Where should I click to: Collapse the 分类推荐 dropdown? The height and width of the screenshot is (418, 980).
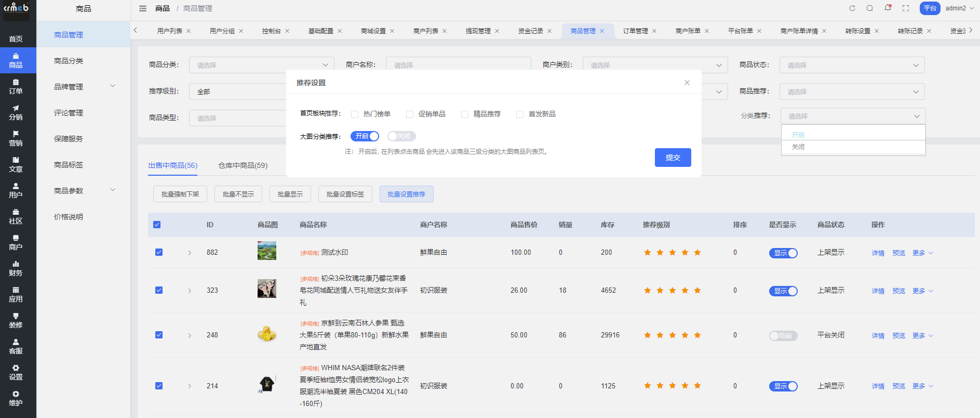(x=853, y=116)
